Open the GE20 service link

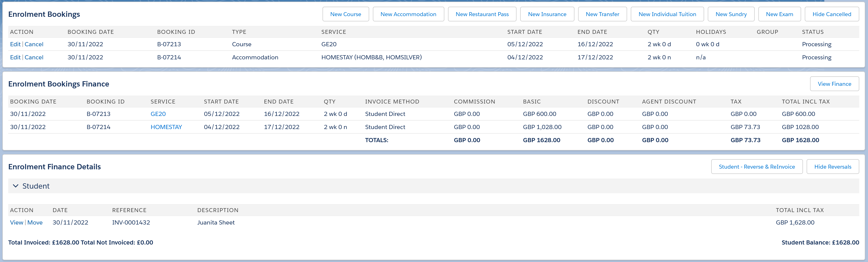tap(158, 114)
